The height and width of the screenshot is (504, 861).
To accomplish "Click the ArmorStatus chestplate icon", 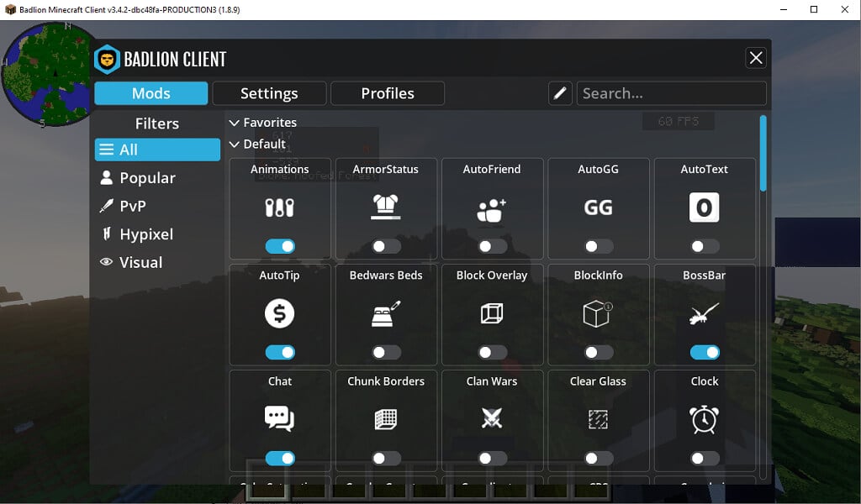I will point(385,207).
